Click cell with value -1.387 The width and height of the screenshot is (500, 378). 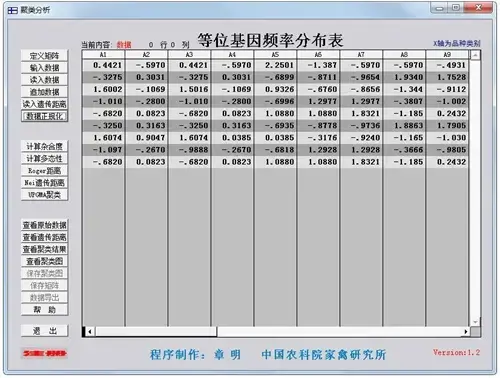(x=318, y=65)
